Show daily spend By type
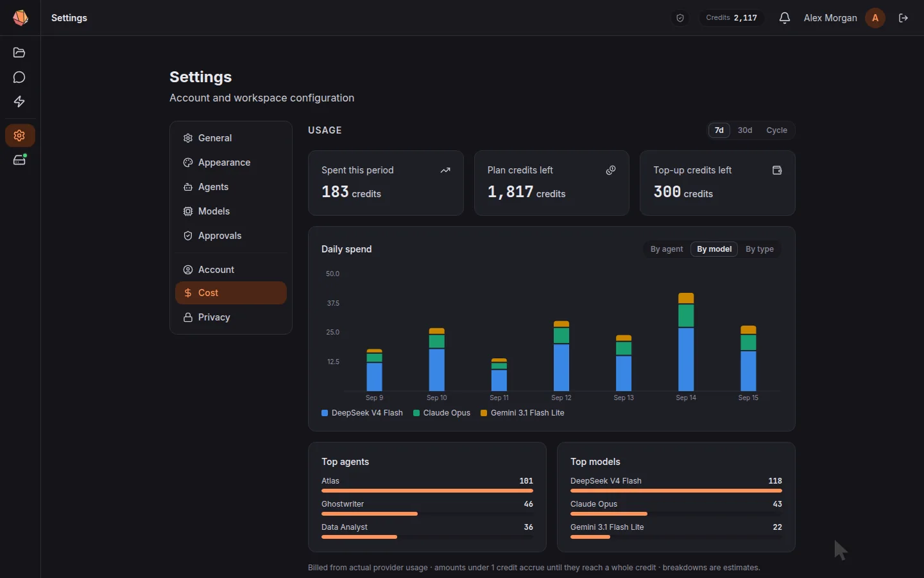 click(x=760, y=249)
